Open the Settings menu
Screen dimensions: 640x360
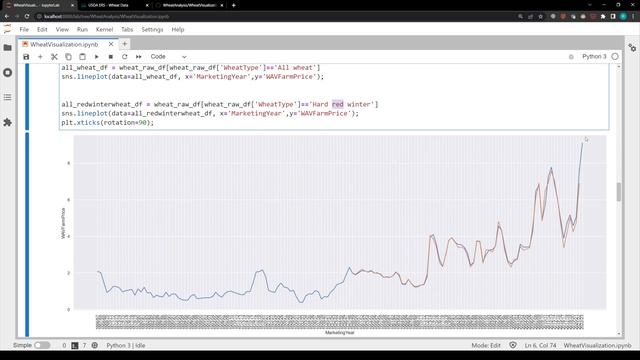tap(152, 29)
